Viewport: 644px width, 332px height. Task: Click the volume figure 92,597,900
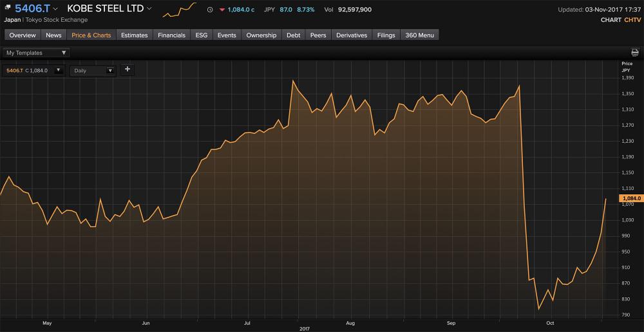(355, 10)
